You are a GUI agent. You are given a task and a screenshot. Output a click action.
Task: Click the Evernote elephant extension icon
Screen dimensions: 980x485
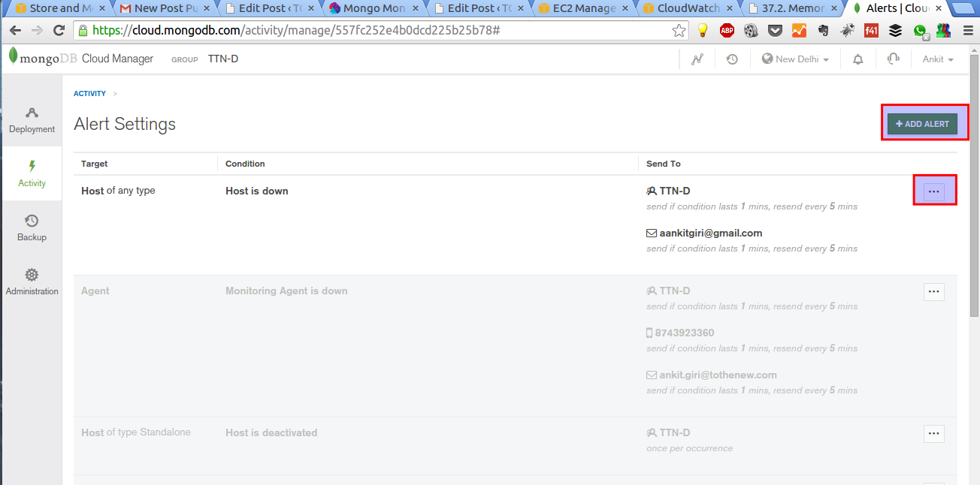823,31
